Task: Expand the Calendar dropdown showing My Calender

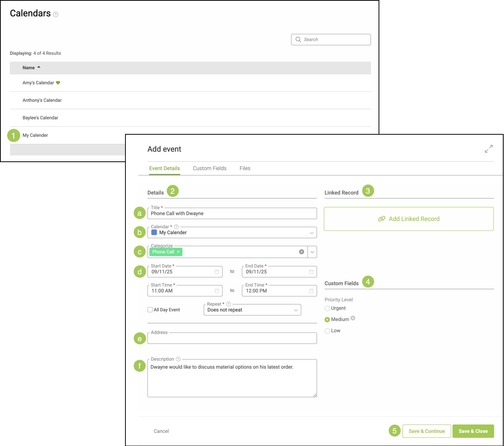Action: pos(312,233)
